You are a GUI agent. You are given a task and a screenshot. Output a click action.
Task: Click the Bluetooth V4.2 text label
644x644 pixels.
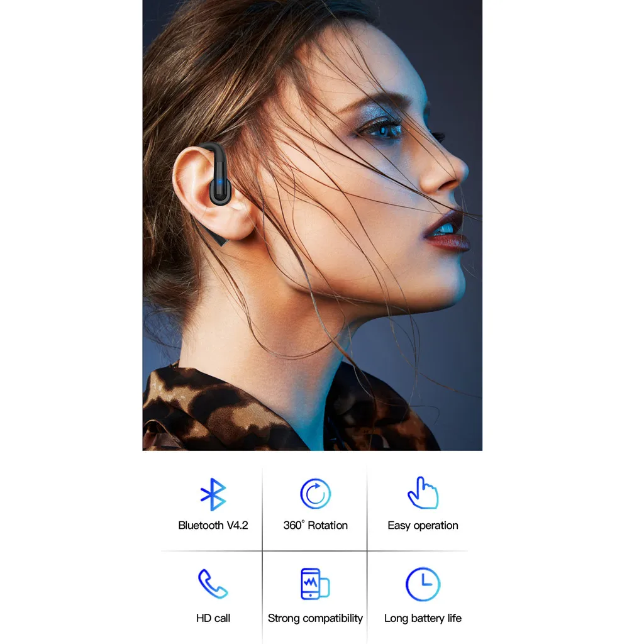tap(214, 525)
